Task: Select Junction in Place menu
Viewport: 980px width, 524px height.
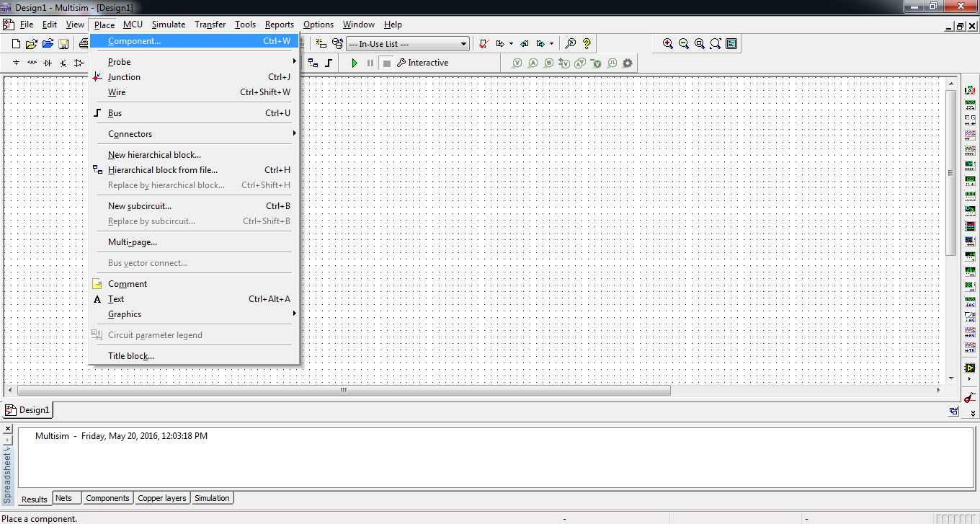Action: click(195, 77)
